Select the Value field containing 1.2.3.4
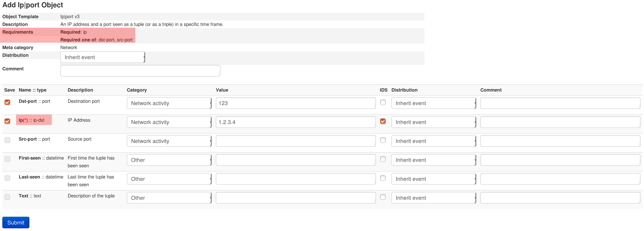 [x=296, y=122]
